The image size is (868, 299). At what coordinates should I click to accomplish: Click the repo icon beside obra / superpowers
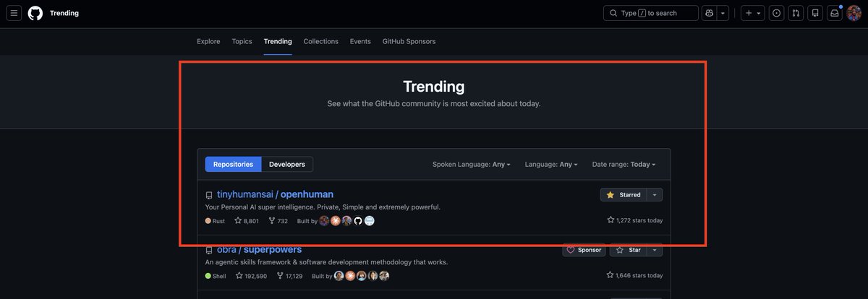[x=209, y=251]
